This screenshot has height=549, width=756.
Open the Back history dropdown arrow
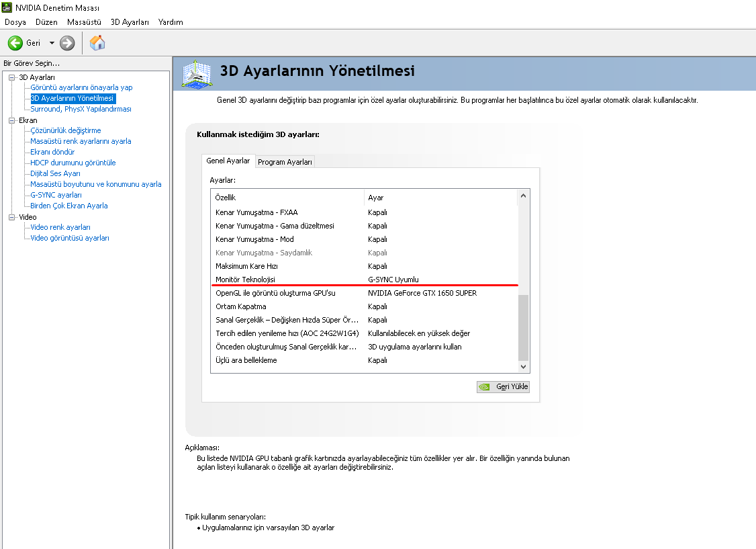[x=52, y=43]
